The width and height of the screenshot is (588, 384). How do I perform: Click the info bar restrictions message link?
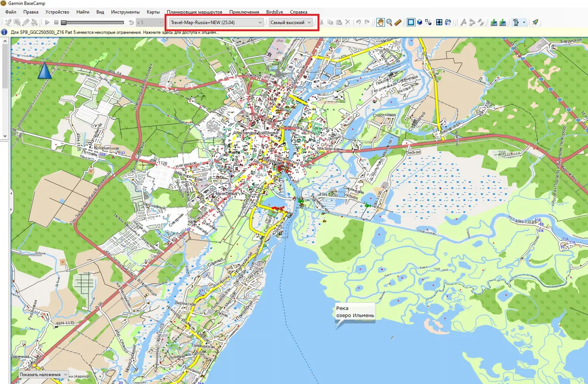[115, 33]
